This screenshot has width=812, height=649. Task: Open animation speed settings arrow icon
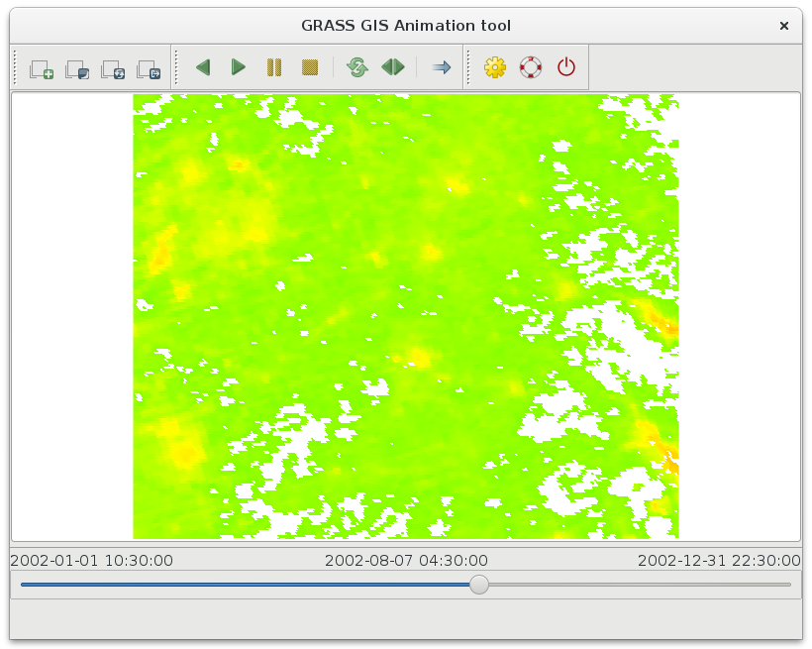click(442, 67)
